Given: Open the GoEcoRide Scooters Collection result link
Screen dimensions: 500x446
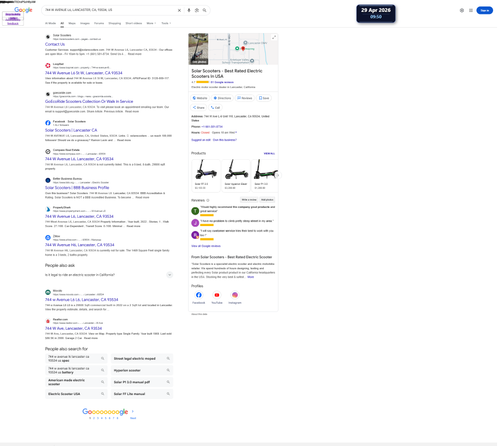Looking at the screenshot, I should [89, 101].
